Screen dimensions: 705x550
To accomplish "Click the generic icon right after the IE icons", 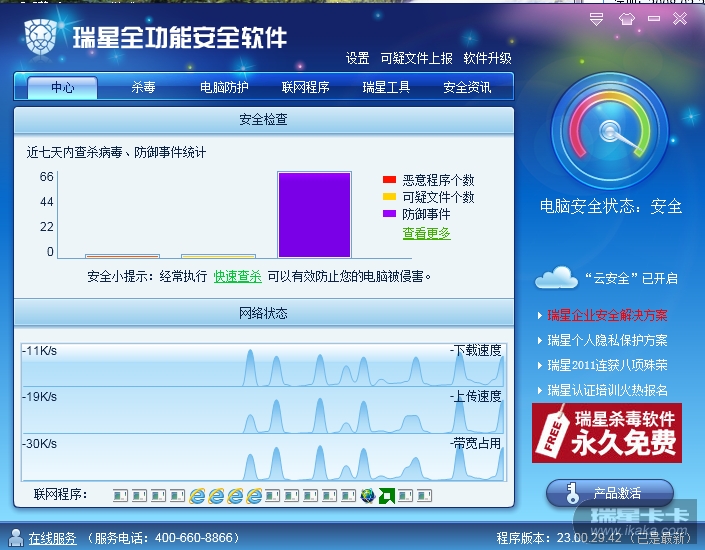I will coord(272,496).
